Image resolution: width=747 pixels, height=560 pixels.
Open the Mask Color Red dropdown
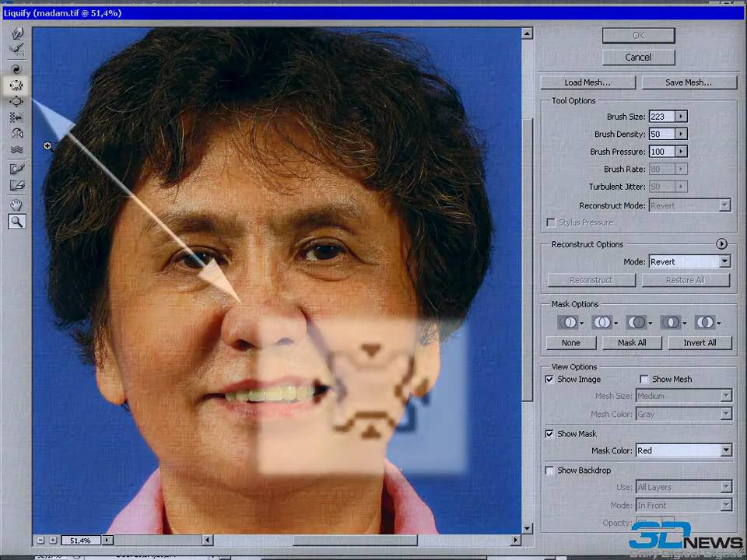[x=726, y=450]
